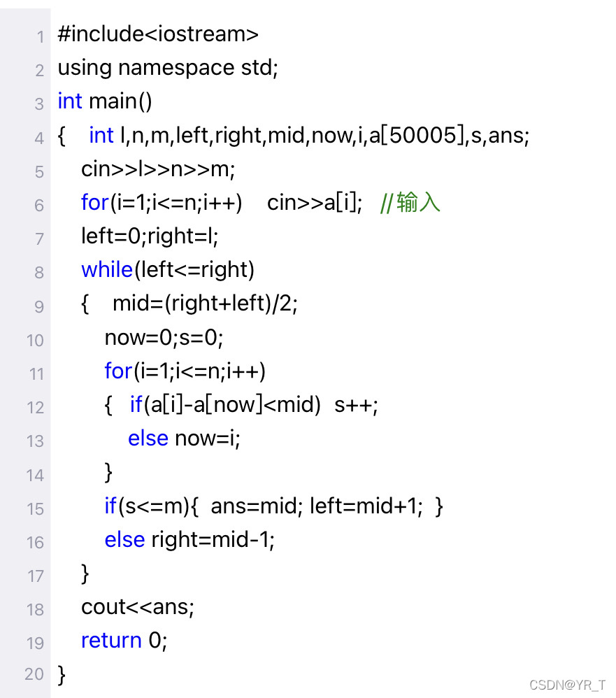
Task: Click the else keyword on line 13
Action: pyautogui.click(x=148, y=439)
